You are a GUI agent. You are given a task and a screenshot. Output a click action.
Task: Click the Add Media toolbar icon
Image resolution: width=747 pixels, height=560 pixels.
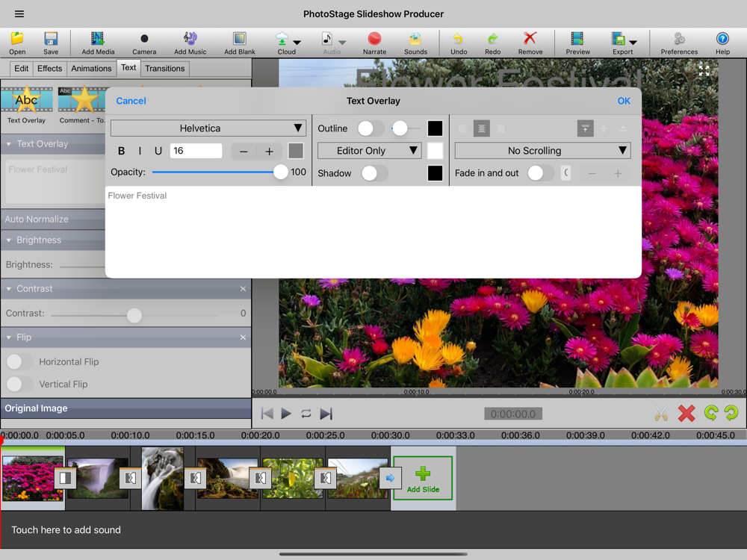pyautogui.click(x=98, y=43)
